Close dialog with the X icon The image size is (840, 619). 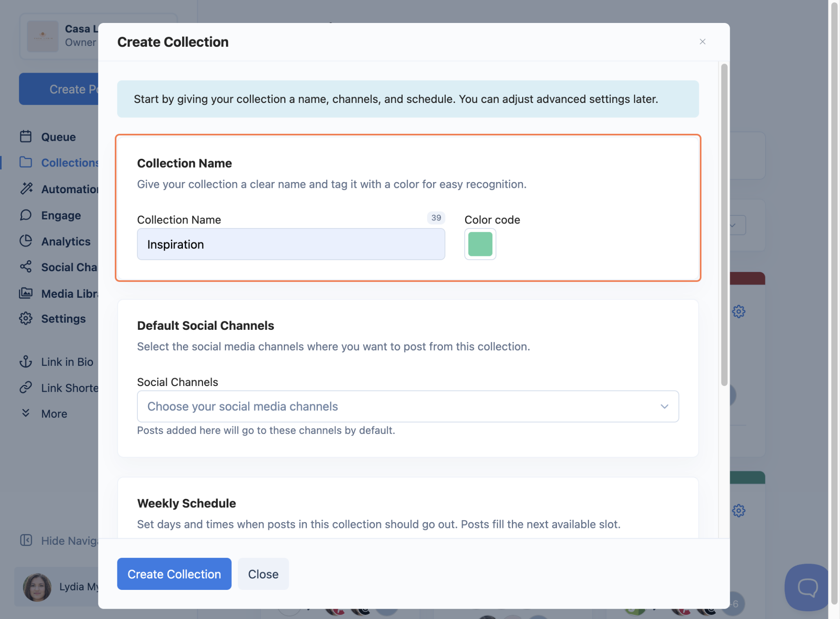(702, 42)
